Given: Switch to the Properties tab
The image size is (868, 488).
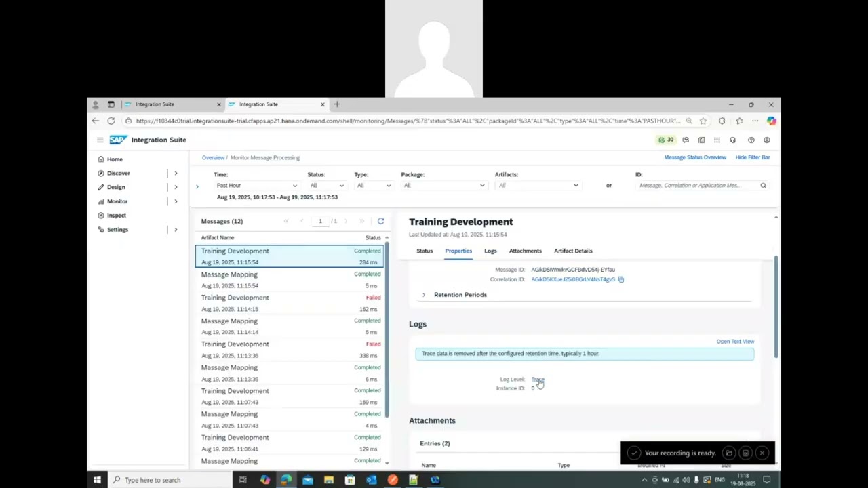Looking at the screenshot, I should tap(458, 251).
